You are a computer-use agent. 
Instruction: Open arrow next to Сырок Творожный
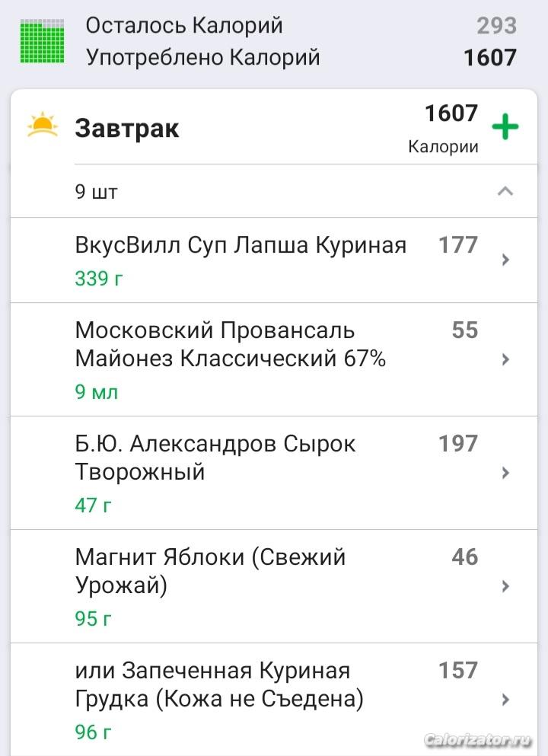505,473
